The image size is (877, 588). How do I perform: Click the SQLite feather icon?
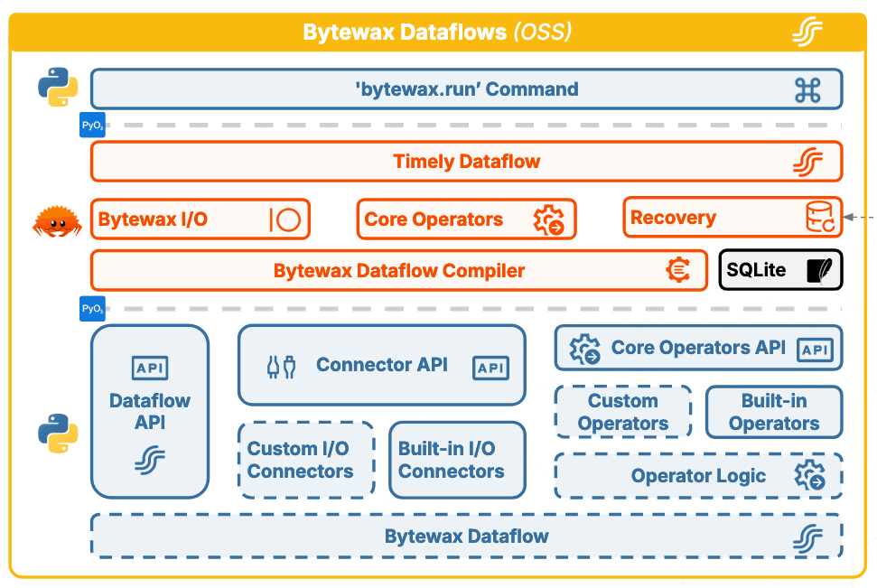point(819,270)
